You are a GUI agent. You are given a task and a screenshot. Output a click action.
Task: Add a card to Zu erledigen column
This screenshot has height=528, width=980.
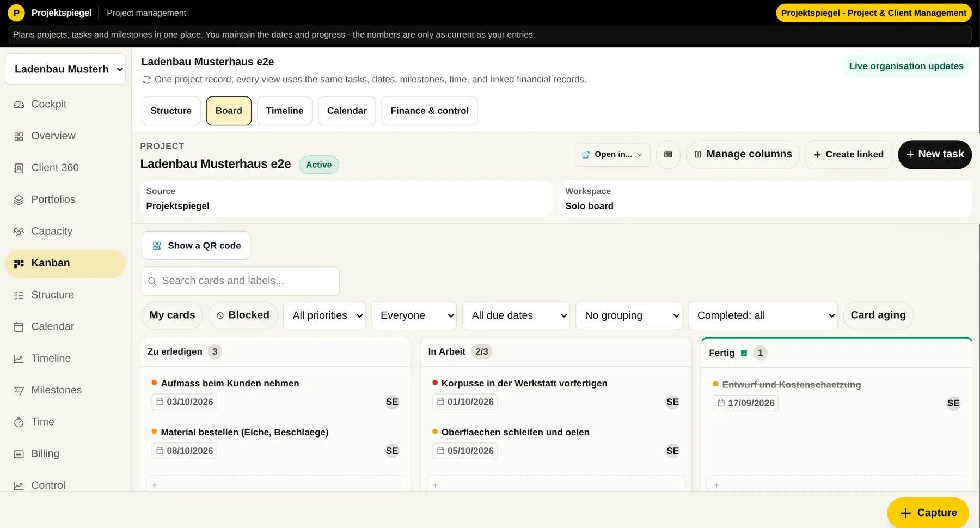pos(275,484)
